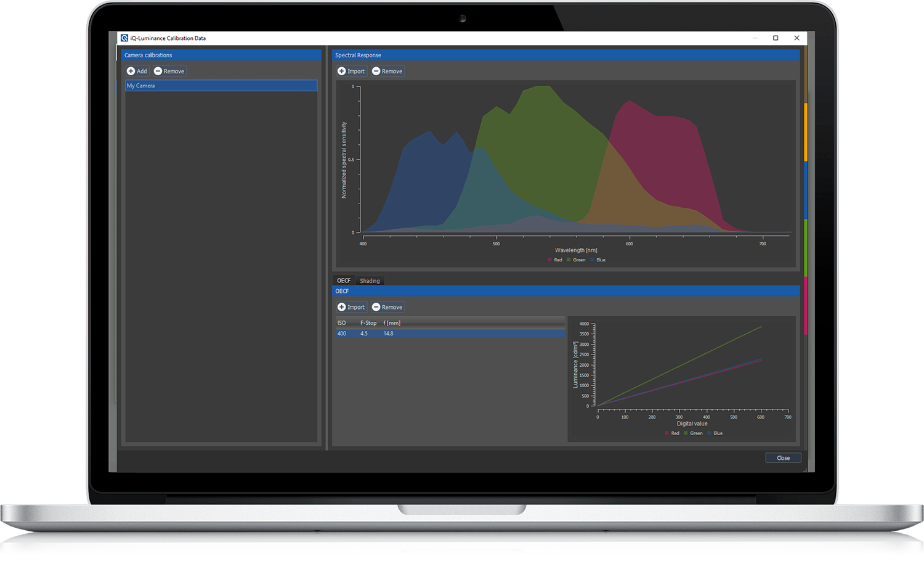Remove the selected camera calibration
This screenshot has width=924, height=569.
click(169, 71)
